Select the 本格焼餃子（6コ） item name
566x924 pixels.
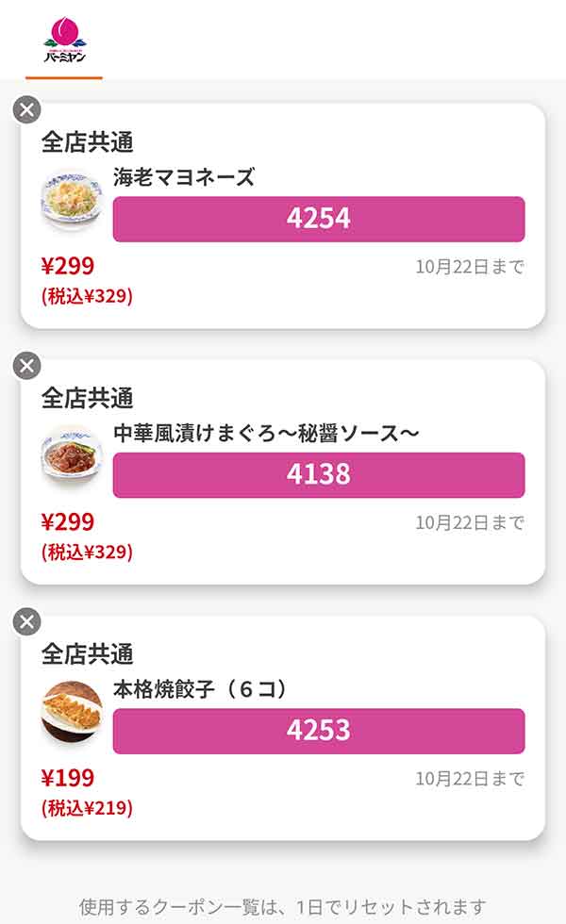click(199, 689)
